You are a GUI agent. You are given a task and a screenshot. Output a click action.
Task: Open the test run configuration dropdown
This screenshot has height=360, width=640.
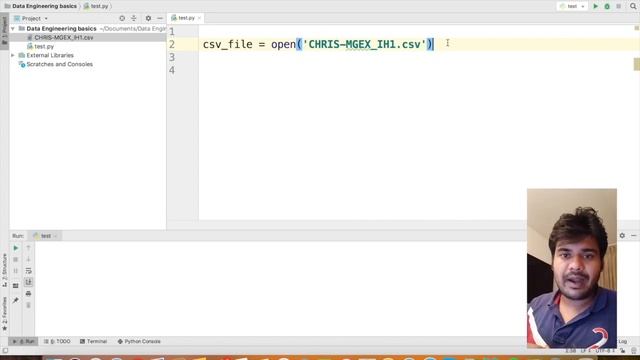tap(572, 6)
